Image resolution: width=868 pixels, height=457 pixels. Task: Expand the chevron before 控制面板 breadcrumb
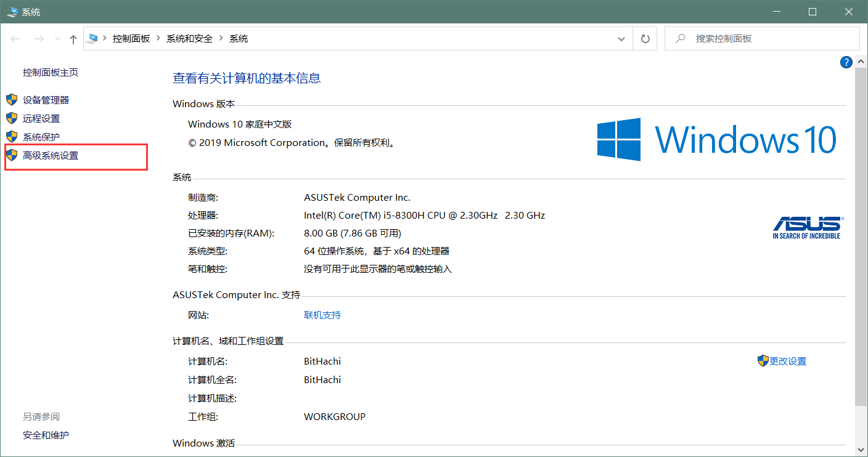tap(105, 38)
